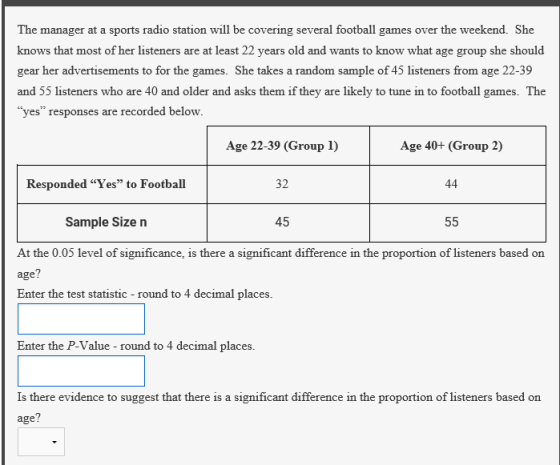This screenshot has height=465, width=560.
Task: Click the dropdown arrow under the age question
Action: pos(54,442)
